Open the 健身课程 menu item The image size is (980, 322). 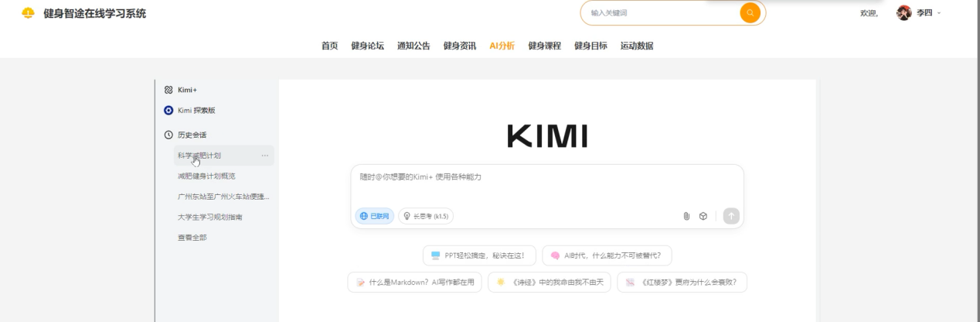tap(544, 46)
